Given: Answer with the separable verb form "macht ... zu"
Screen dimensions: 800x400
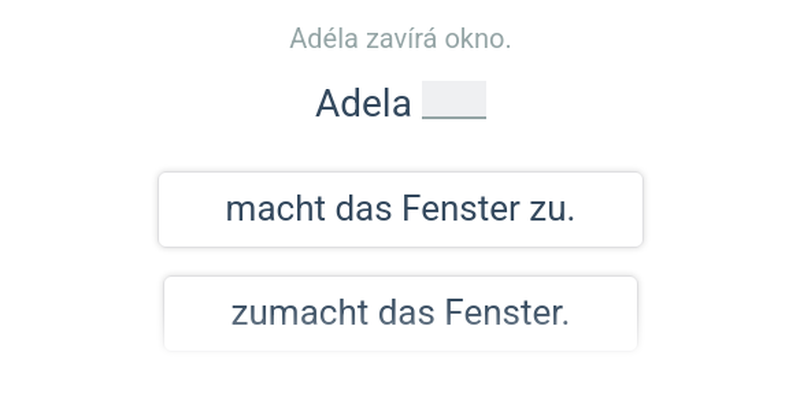Looking at the screenshot, I should [400, 210].
